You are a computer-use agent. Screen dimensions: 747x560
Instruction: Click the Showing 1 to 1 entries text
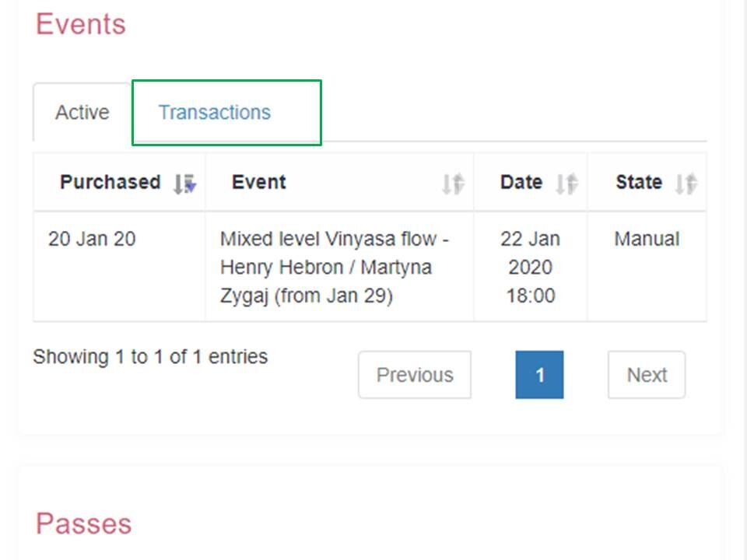[149, 356]
